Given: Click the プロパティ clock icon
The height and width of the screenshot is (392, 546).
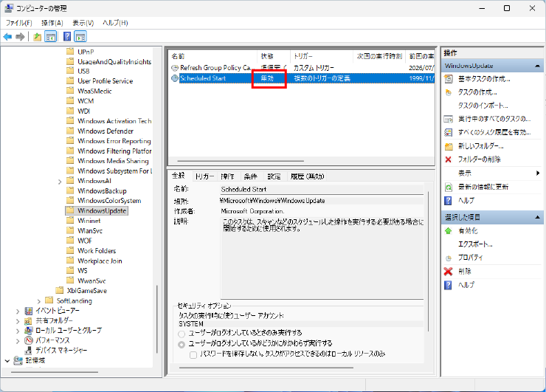Looking at the screenshot, I should (449, 258).
